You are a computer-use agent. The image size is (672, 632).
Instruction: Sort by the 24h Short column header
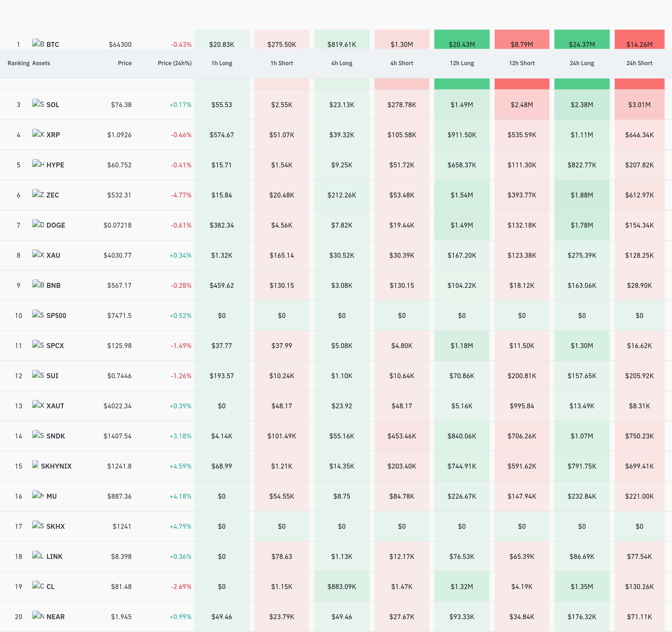[639, 63]
